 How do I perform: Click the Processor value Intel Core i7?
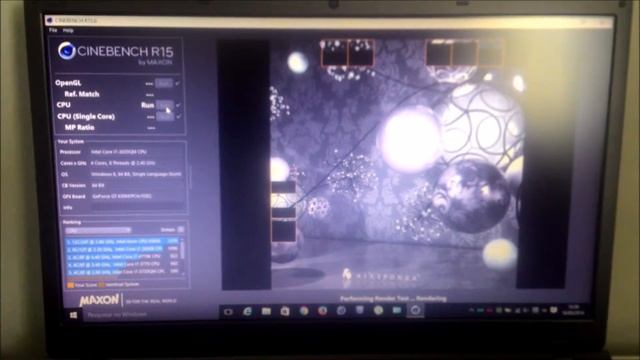coord(119,152)
